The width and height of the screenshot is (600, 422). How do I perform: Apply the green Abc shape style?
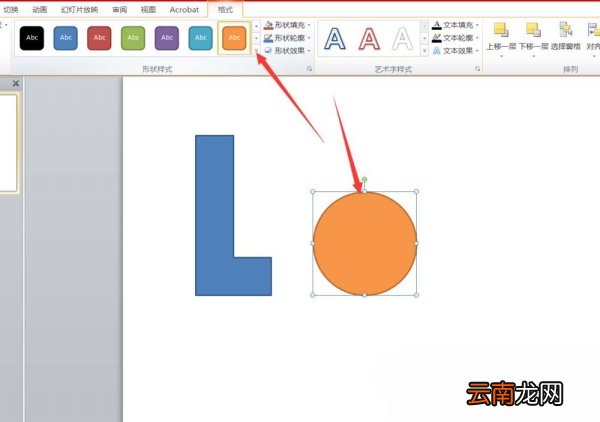tap(133, 38)
